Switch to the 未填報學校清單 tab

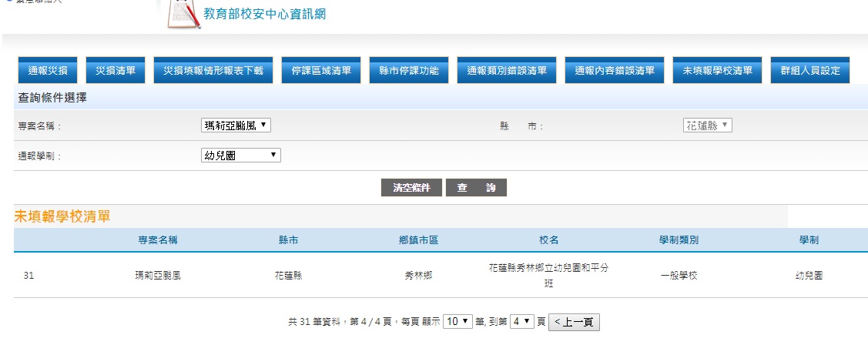point(717,71)
